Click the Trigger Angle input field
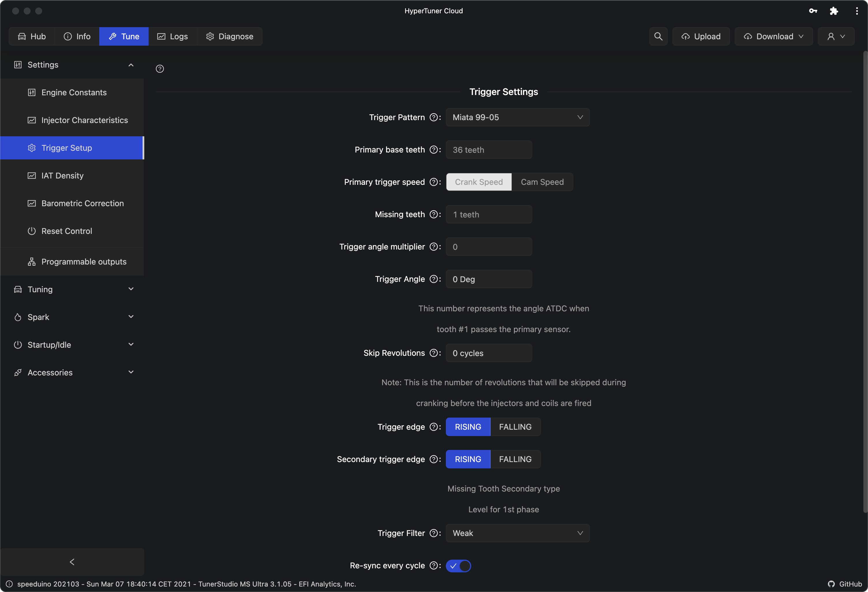Screen dimensions: 868x592 coord(489,278)
